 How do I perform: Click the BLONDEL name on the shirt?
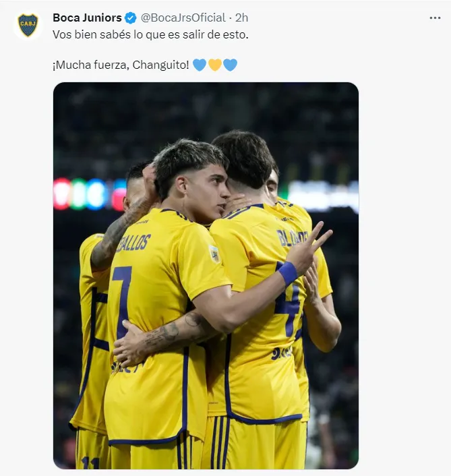pyautogui.click(x=293, y=237)
